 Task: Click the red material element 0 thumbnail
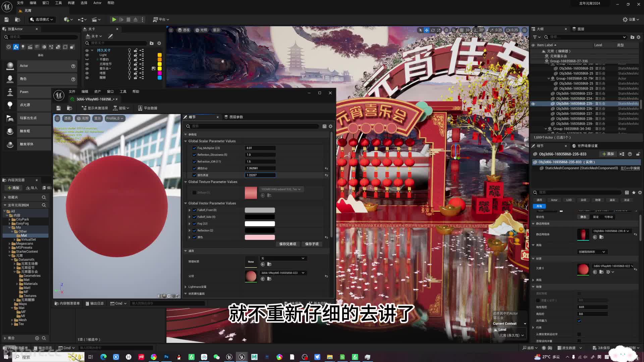coord(583,269)
